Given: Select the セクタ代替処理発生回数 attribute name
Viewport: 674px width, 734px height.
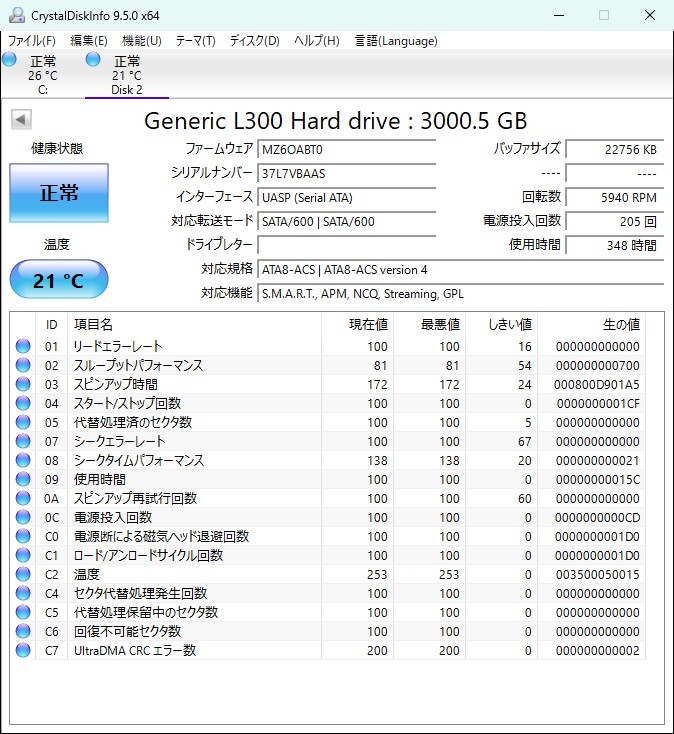Looking at the screenshot, I should 140,594.
